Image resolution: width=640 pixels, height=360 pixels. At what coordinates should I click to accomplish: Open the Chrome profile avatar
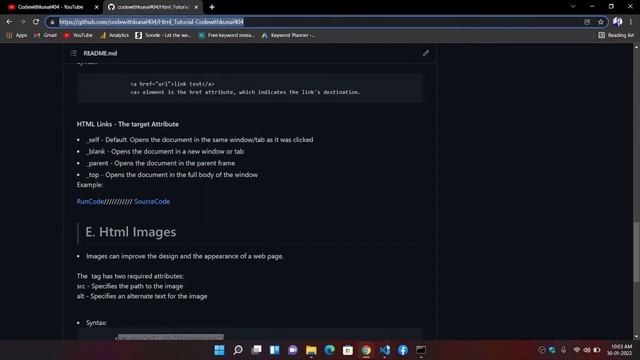618,22
